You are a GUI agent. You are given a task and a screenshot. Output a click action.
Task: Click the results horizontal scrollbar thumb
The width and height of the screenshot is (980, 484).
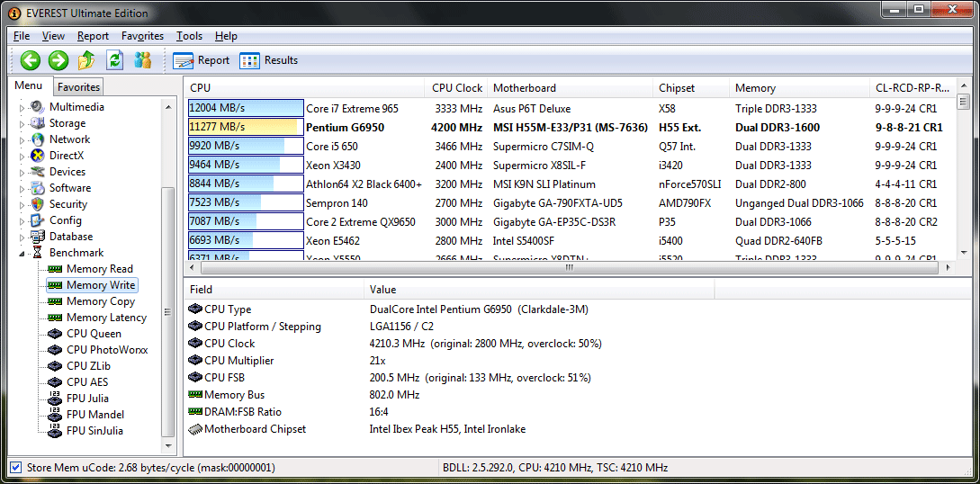[x=570, y=267]
